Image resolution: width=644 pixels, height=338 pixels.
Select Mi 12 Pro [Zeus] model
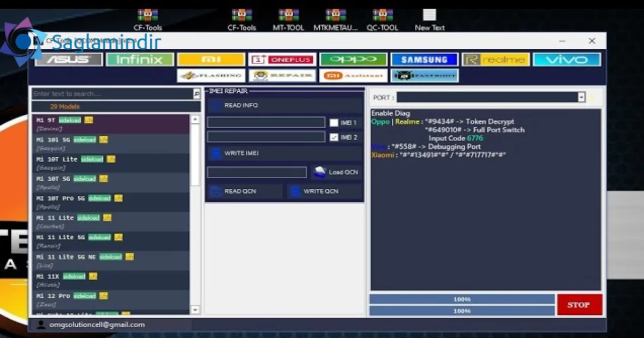coord(111,300)
